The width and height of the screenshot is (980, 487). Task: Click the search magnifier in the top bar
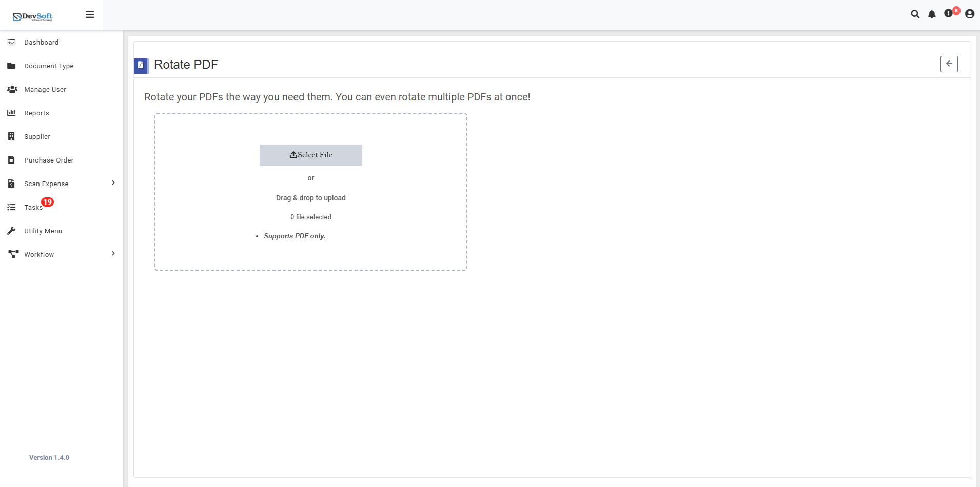coord(916,14)
